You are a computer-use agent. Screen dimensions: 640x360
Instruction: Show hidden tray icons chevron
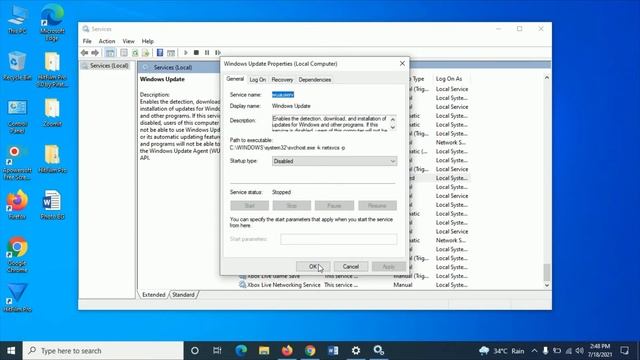534,351
